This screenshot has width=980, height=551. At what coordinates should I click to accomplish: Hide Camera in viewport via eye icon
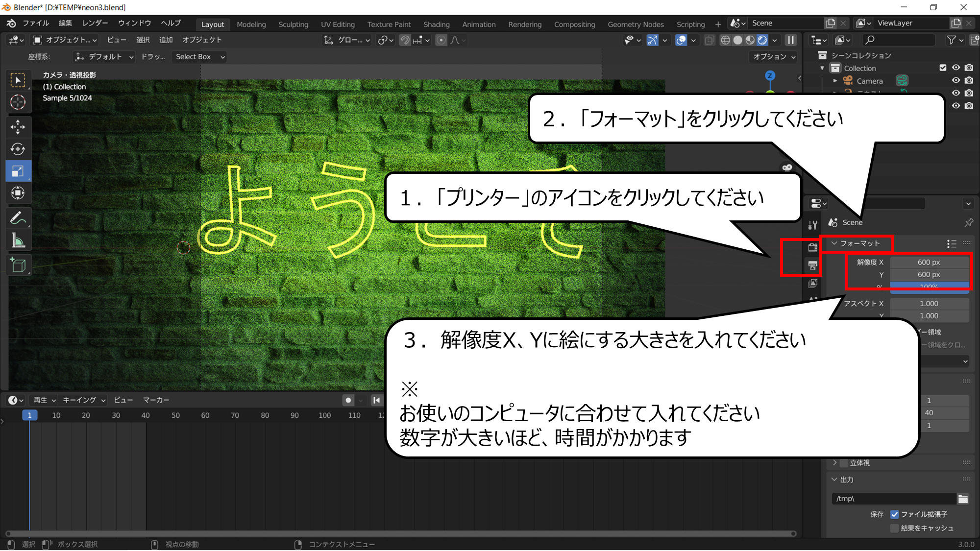coord(956,80)
